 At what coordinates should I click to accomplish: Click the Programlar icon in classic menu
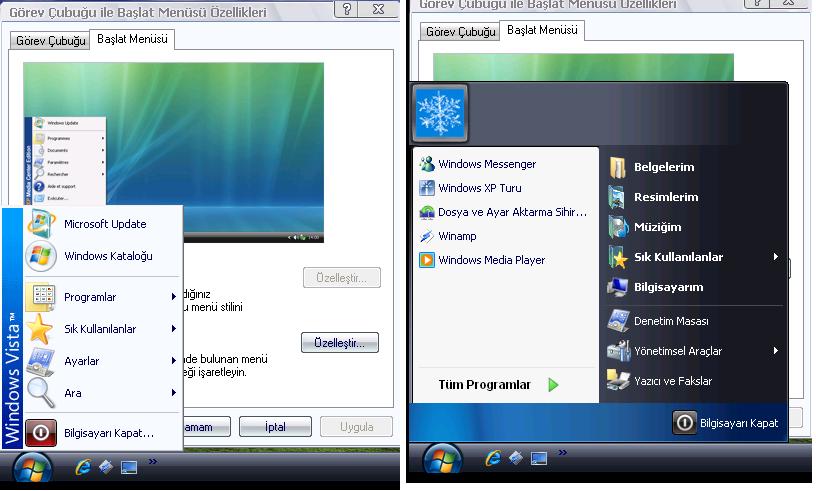43,297
